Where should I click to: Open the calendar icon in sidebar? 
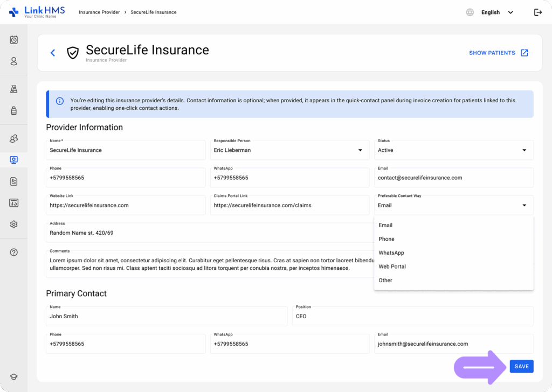[14, 40]
